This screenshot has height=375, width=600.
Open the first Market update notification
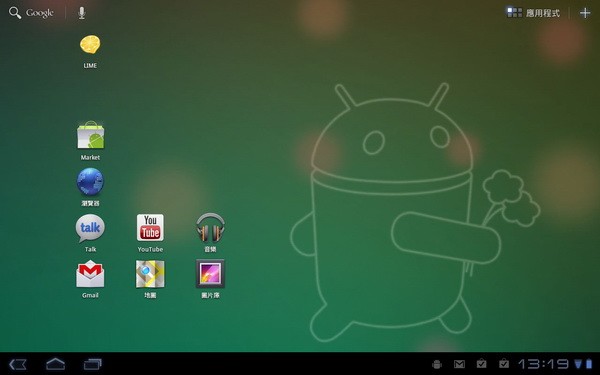click(481, 364)
